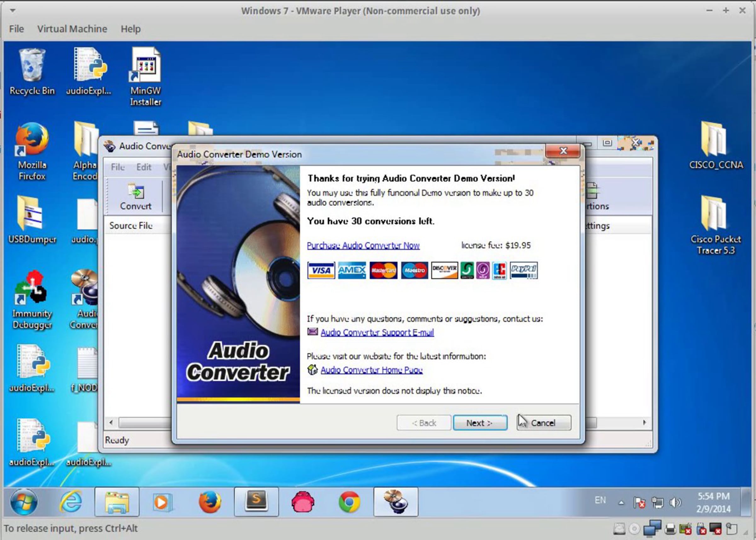
Task: Select the Mozilla Firefox desktop shortcut
Action: (x=32, y=151)
